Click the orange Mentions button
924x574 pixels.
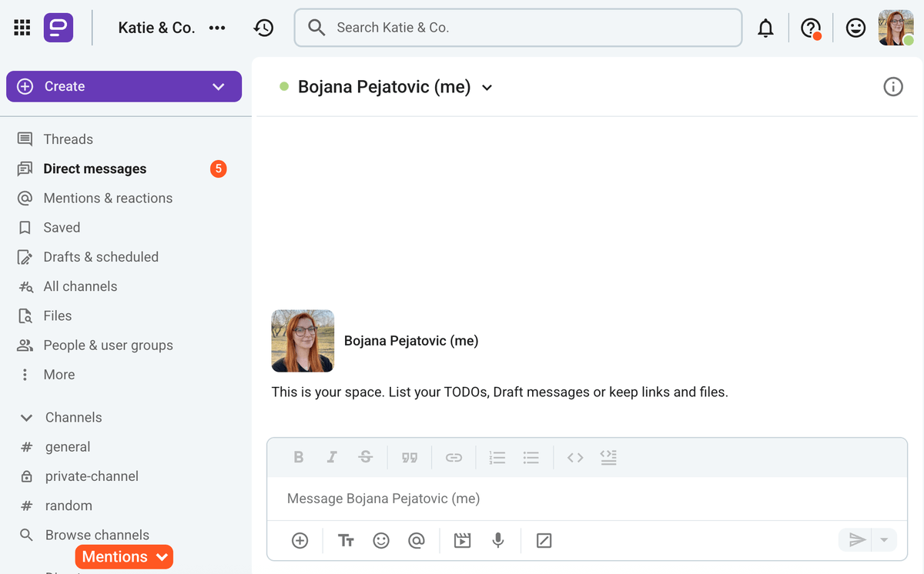click(124, 557)
